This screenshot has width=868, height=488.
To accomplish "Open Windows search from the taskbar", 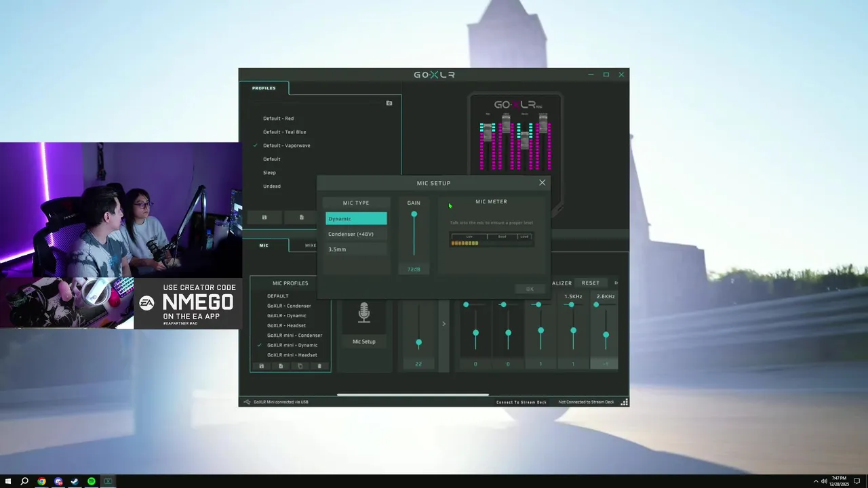I will (x=24, y=481).
